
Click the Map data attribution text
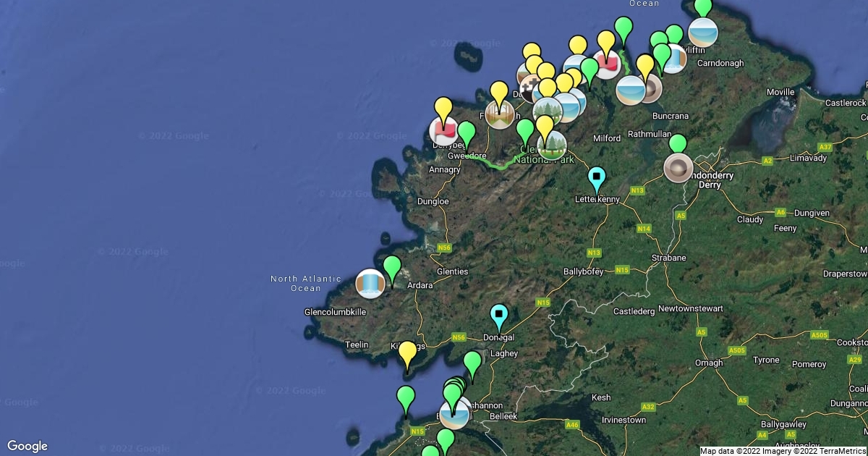783,451
